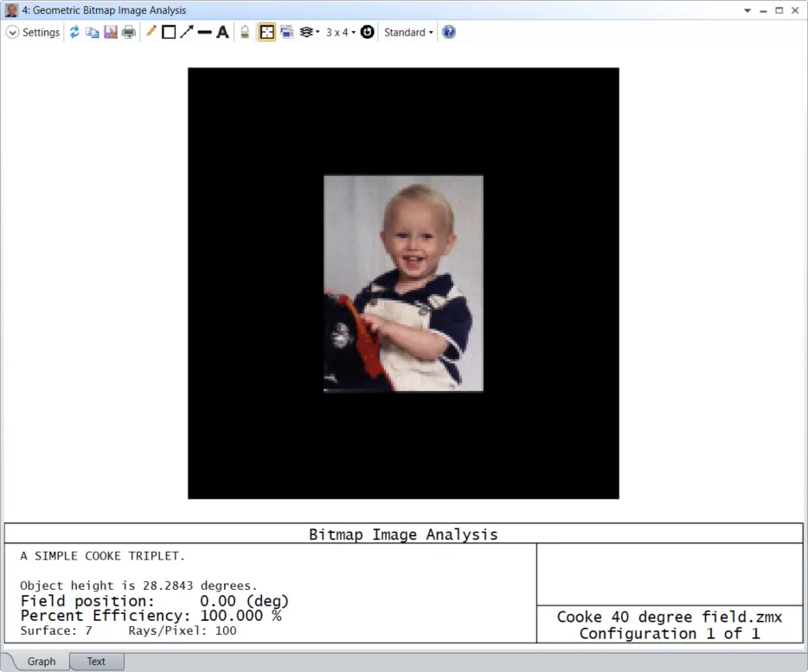Click the Copy window icon
The height and width of the screenshot is (672, 808).
[92, 32]
